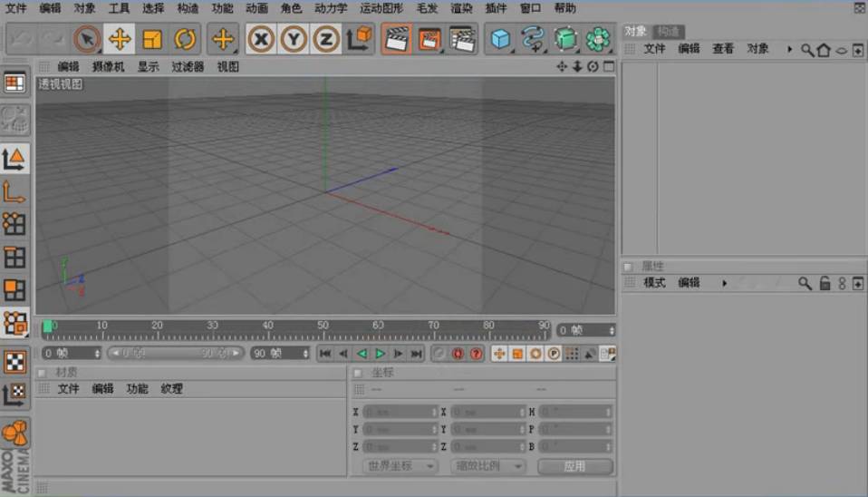The width and height of the screenshot is (868, 497).
Task: Click the 应用 apply button
Action: click(574, 466)
